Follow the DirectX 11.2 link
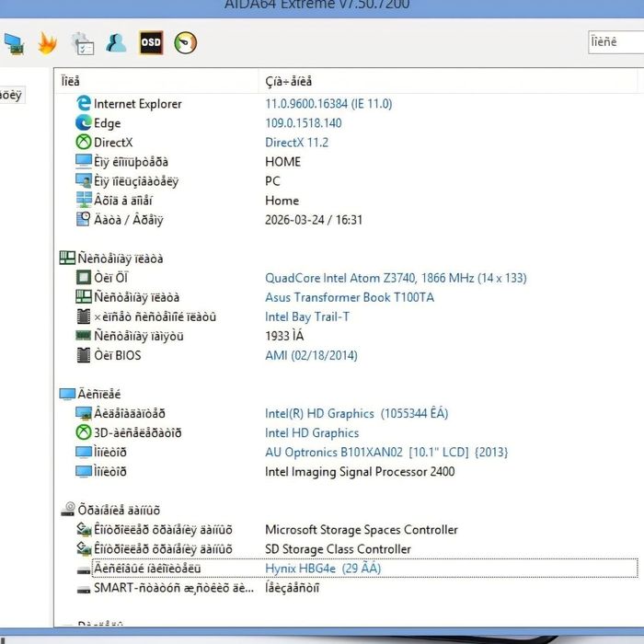This screenshot has width=644, height=644. [x=296, y=142]
